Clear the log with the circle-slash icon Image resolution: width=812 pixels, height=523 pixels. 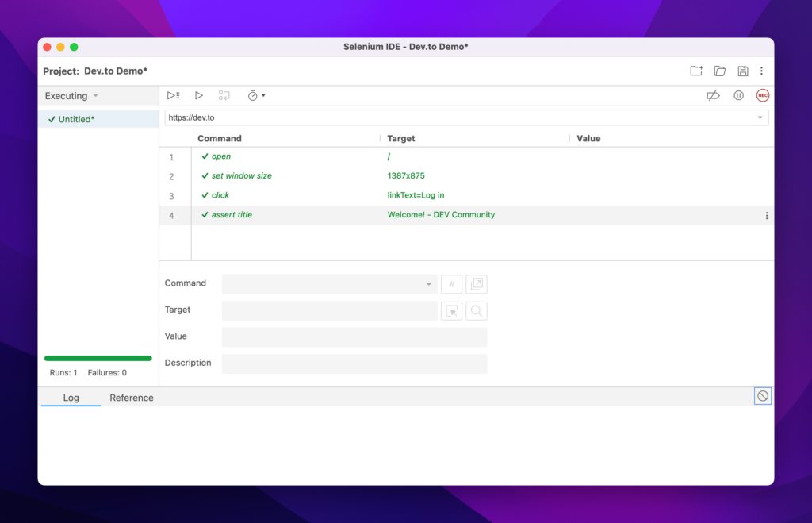[x=762, y=396]
